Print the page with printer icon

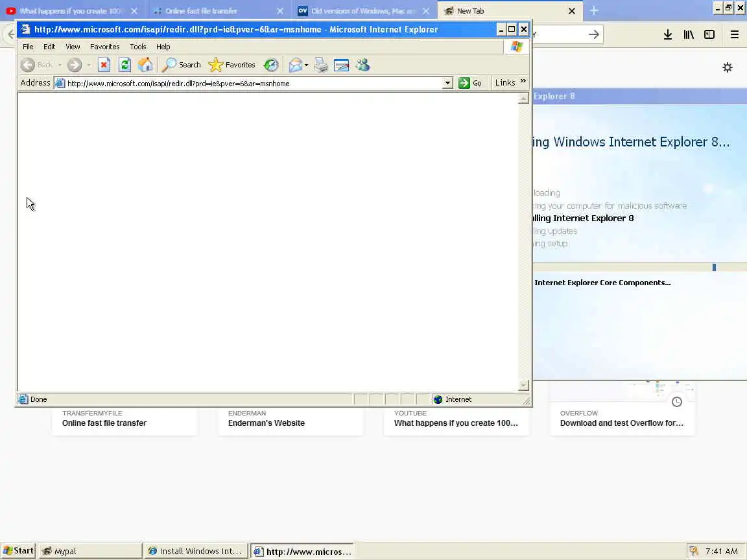tap(321, 65)
